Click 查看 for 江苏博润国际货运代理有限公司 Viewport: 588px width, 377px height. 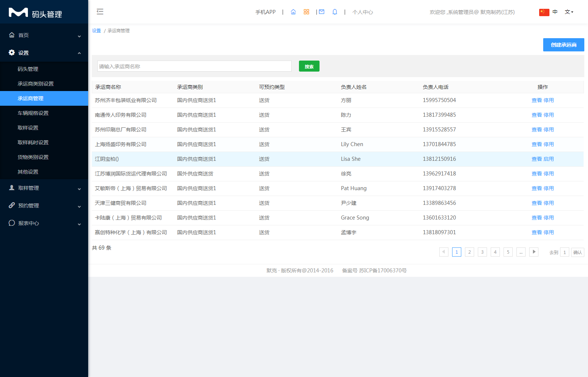(537, 174)
